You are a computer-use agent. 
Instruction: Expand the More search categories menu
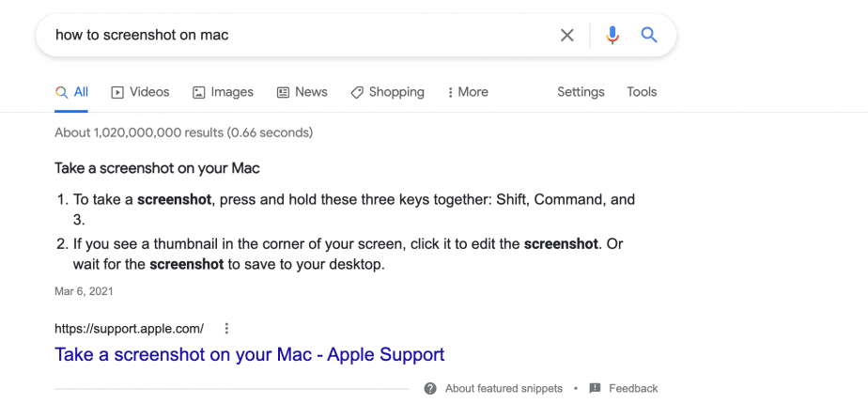[x=468, y=92]
